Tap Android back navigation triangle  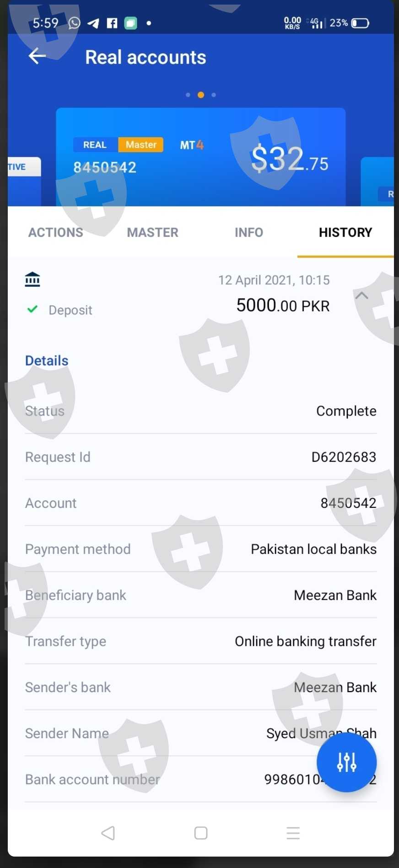pyautogui.click(x=108, y=833)
